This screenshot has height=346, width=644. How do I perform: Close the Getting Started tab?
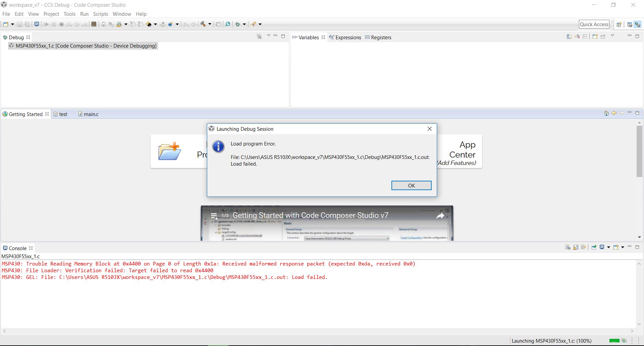pos(47,114)
